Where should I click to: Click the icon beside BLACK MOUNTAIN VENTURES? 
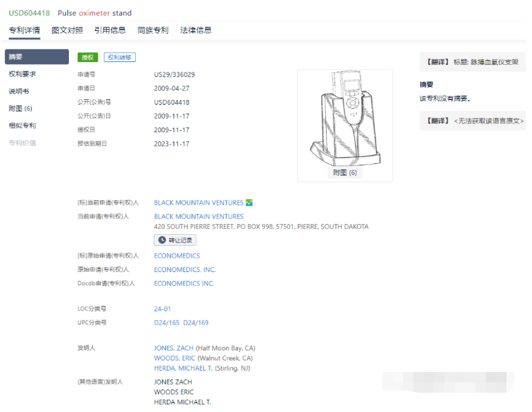click(x=249, y=203)
